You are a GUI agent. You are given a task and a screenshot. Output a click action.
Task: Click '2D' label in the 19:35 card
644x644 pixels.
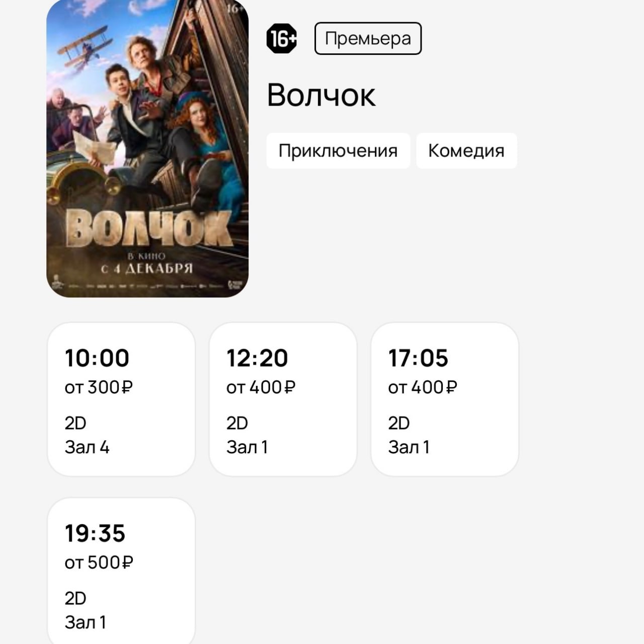pyautogui.click(x=75, y=598)
